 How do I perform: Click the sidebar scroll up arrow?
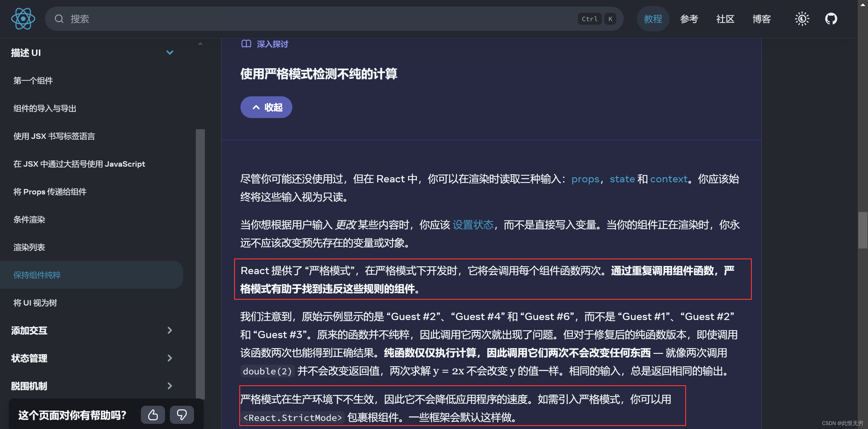pos(200,43)
